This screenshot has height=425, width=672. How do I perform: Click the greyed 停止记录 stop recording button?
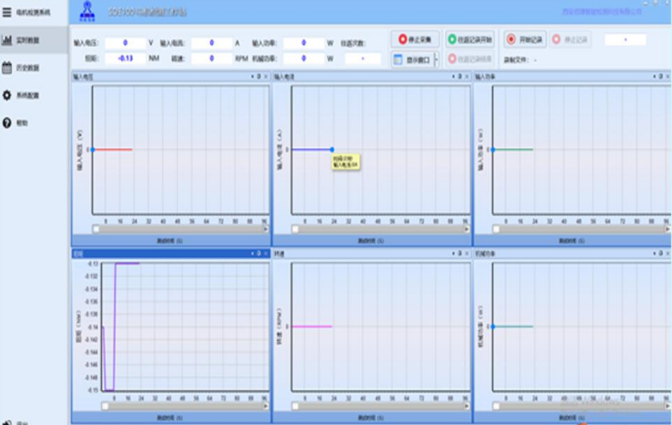click(x=570, y=39)
